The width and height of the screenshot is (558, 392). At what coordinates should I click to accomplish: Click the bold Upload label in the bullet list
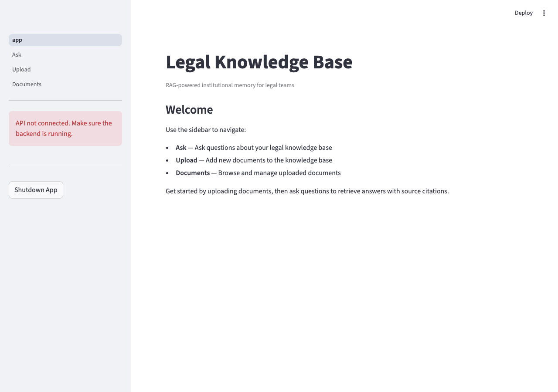(x=187, y=160)
